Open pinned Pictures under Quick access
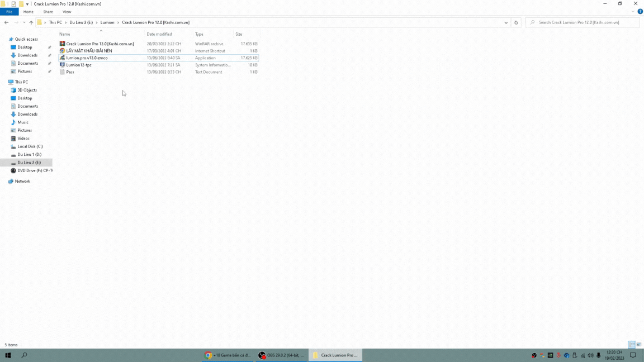Image resolution: width=644 pixels, height=362 pixels. tap(24, 72)
